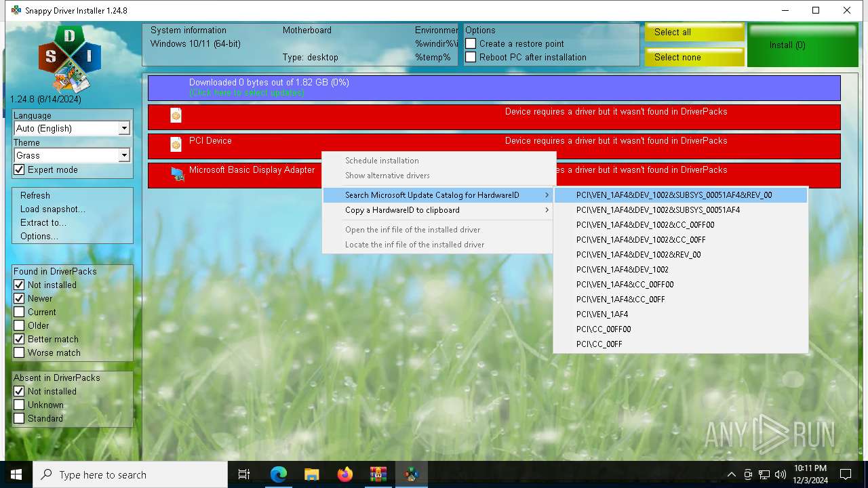Click the SDI logo icon

(70, 59)
